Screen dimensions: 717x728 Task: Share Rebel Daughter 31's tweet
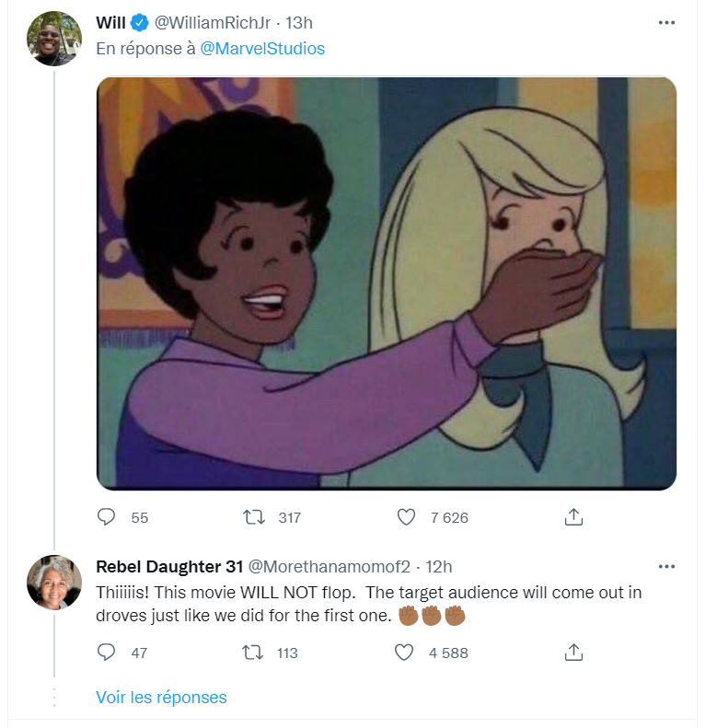point(573,653)
